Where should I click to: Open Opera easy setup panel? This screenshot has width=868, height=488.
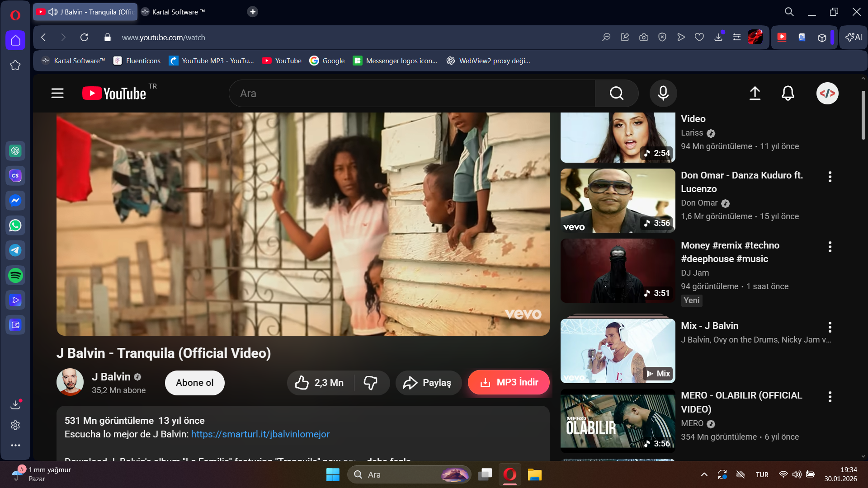[x=737, y=38]
